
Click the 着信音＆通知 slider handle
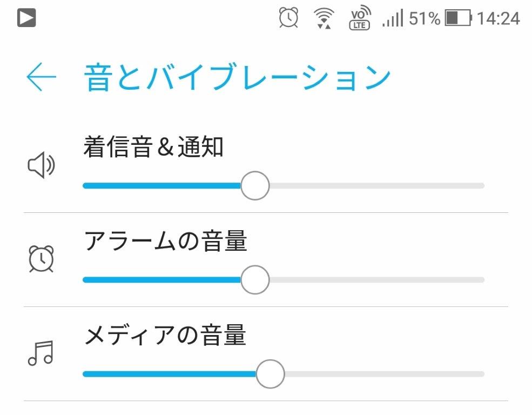pos(254,186)
